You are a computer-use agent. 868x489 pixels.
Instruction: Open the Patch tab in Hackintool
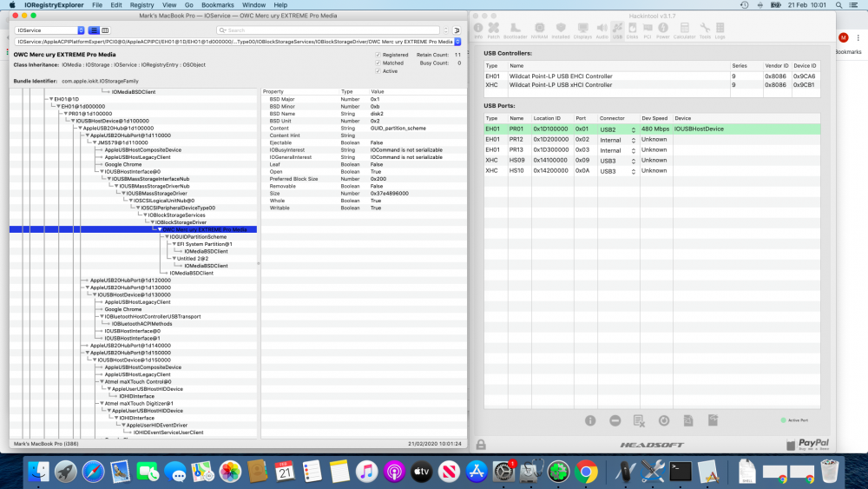click(x=493, y=32)
